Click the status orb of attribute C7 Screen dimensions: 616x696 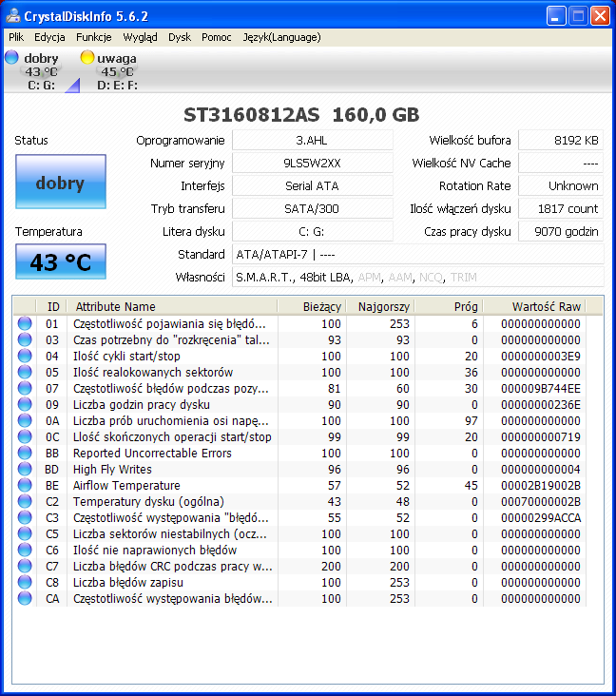pos(25,566)
